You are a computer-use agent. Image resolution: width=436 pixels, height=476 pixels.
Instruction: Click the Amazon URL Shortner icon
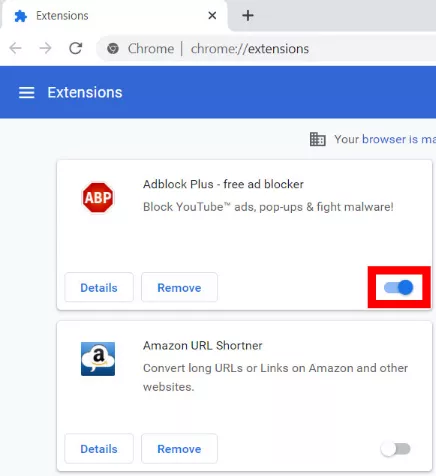tap(98, 359)
